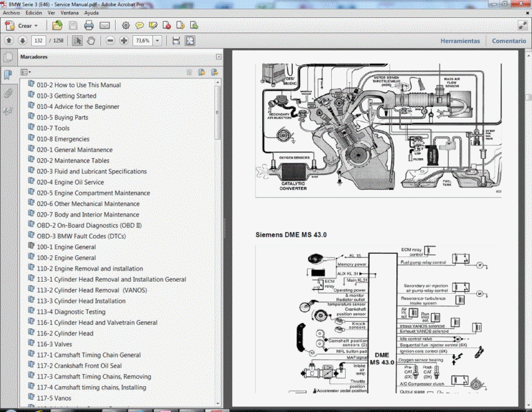Send file by email envelope icon
Viewport: 532px width, 412px height.
coord(105,25)
